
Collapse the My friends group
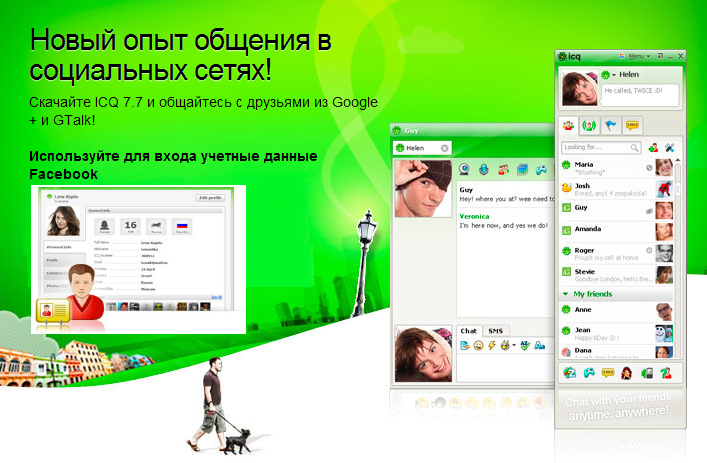(565, 294)
